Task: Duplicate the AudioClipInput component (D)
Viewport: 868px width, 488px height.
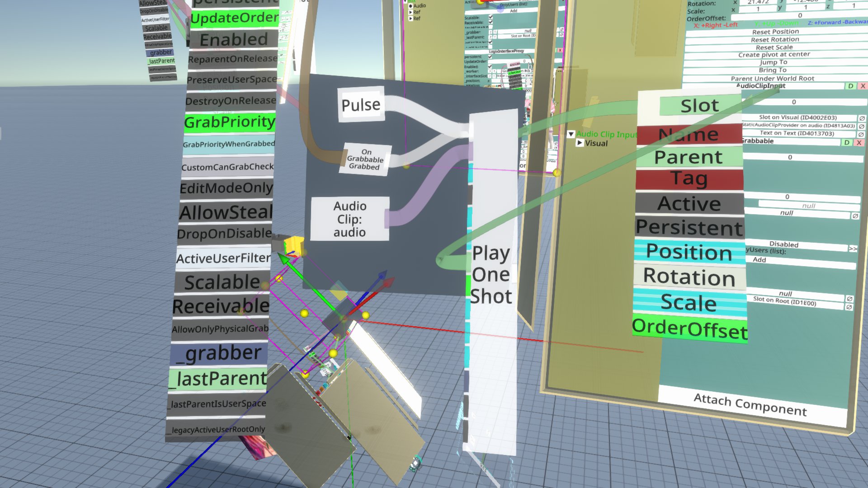Action: [x=850, y=86]
